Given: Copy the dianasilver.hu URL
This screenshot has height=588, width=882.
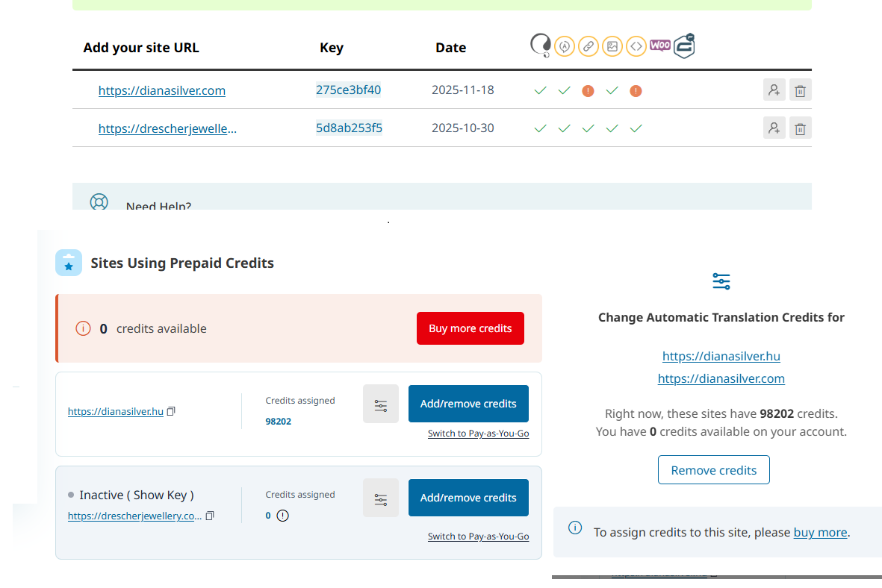Looking at the screenshot, I should (172, 411).
